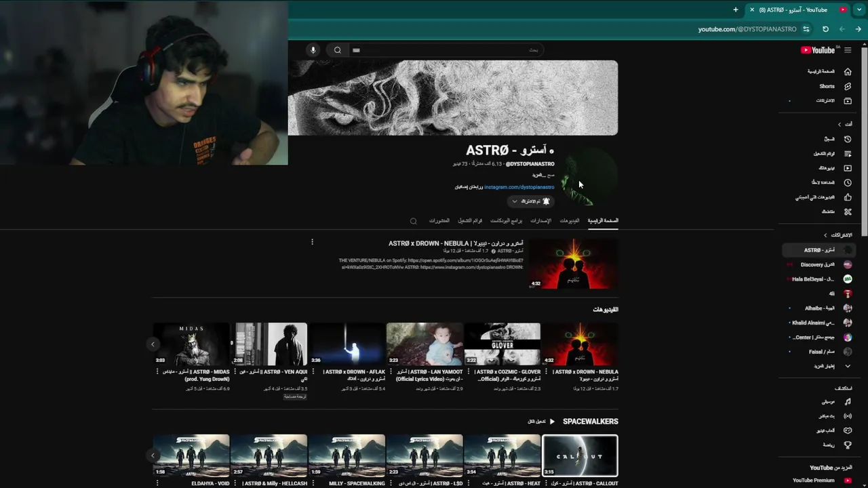Switch to the Releases channel tab
The width and height of the screenshot is (868, 488).
pos(540,220)
